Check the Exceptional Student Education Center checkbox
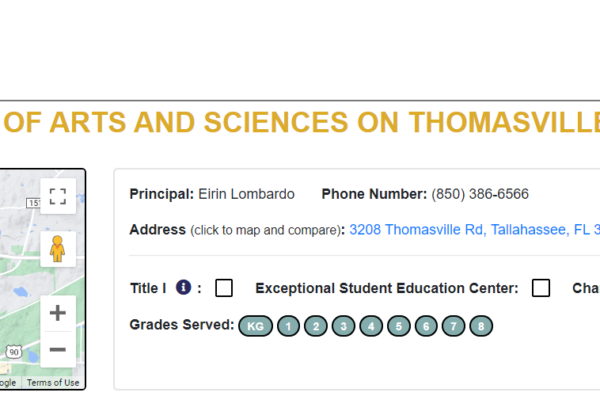The height and width of the screenshot is (400, 600). [x=541, y=288]
